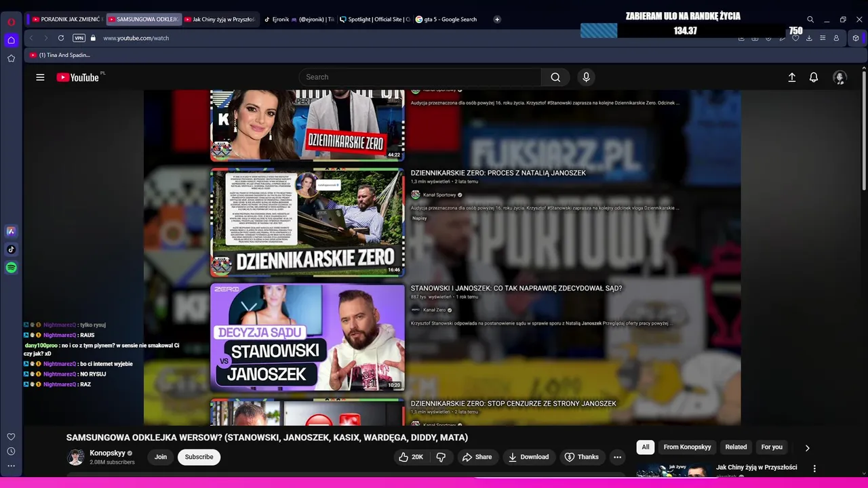The height and width of the screenshot is (488, 868).
Task: Open browser profile account icon
Action: [x=836, y=38]
